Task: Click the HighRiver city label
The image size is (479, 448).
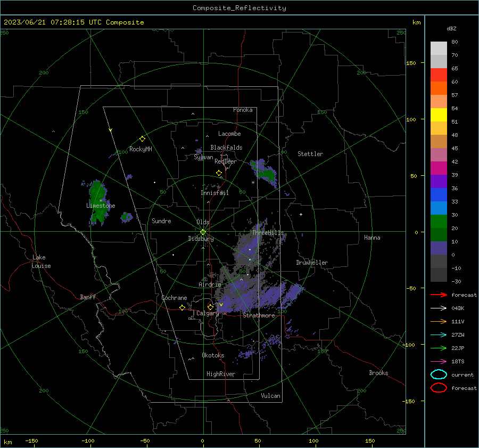Action: (x=221, y=374)
